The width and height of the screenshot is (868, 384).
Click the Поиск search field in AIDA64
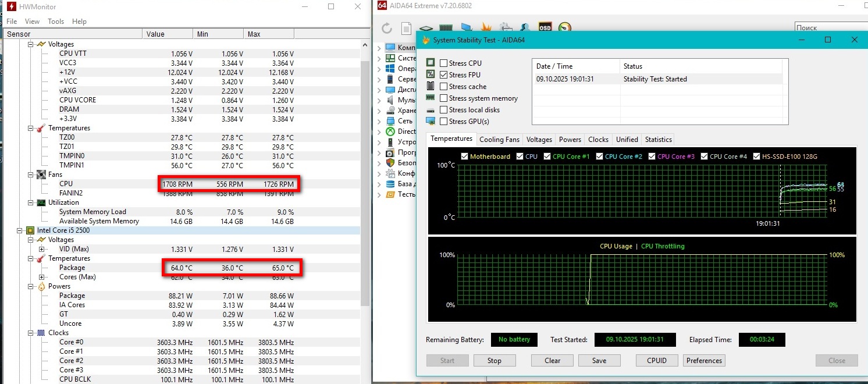pyautogui.click(x=831, y=27)
